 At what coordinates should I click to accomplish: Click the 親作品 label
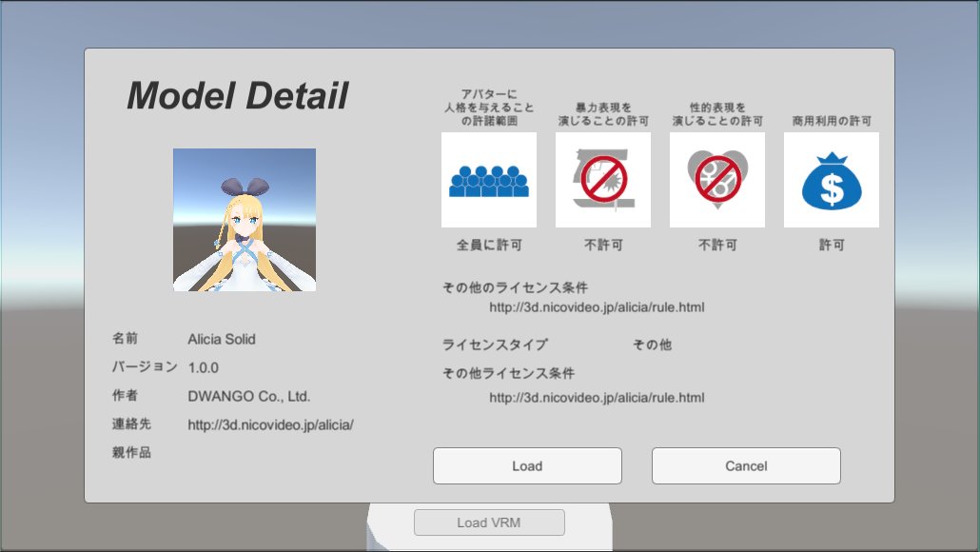click(x=131, y=453)
